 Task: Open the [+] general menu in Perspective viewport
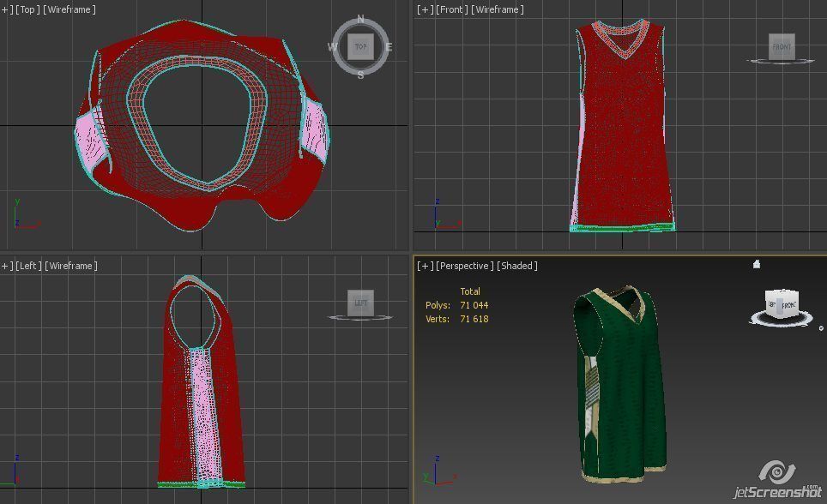point(426,266)
